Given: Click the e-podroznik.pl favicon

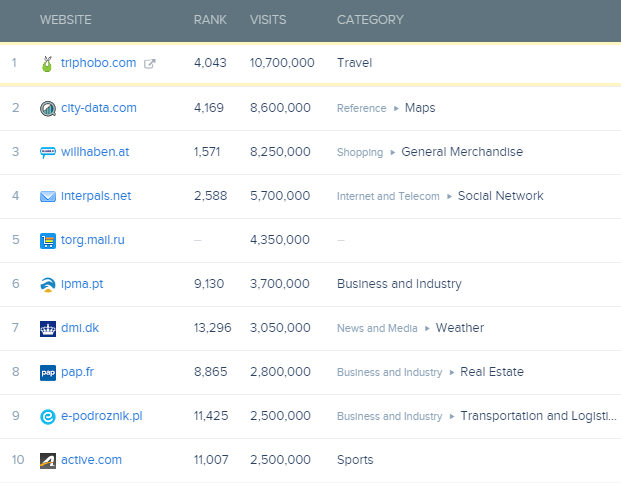Looking at the screenshot, I should [48, 416].
